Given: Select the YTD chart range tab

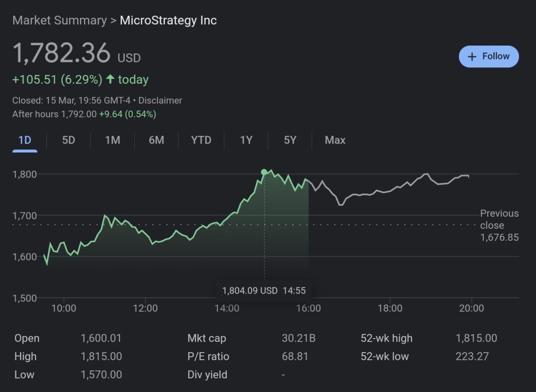Looking at the screenshot, I should (x=201, y=140).
